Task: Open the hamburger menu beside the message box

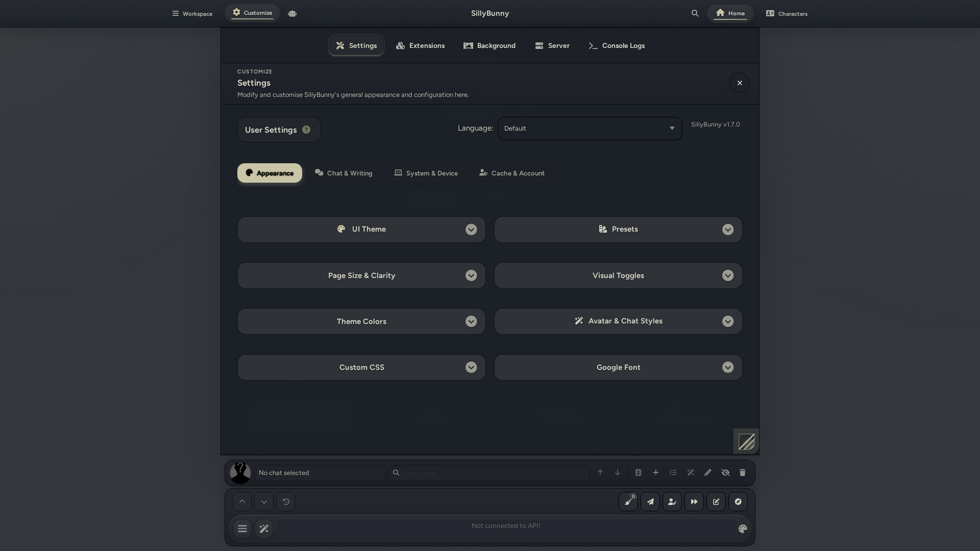Action: pyautogui.click(x=242, y=529)
